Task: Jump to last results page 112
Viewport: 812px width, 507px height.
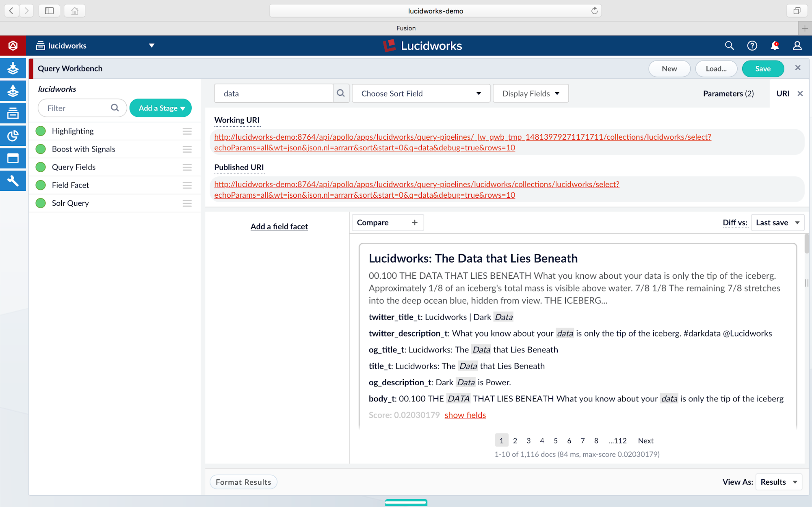Action: tap(617, 440)
